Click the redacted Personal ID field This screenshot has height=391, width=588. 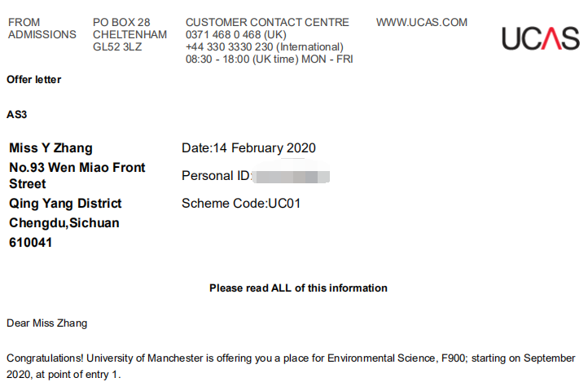click(290, 176)
